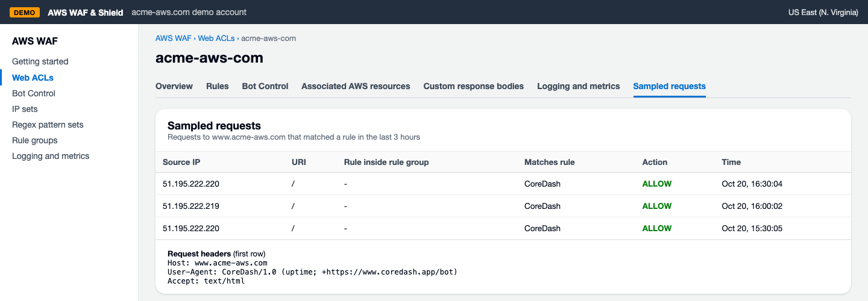Click the acme-aws-com page heading
Screen dimensions: 868x301
209,58
